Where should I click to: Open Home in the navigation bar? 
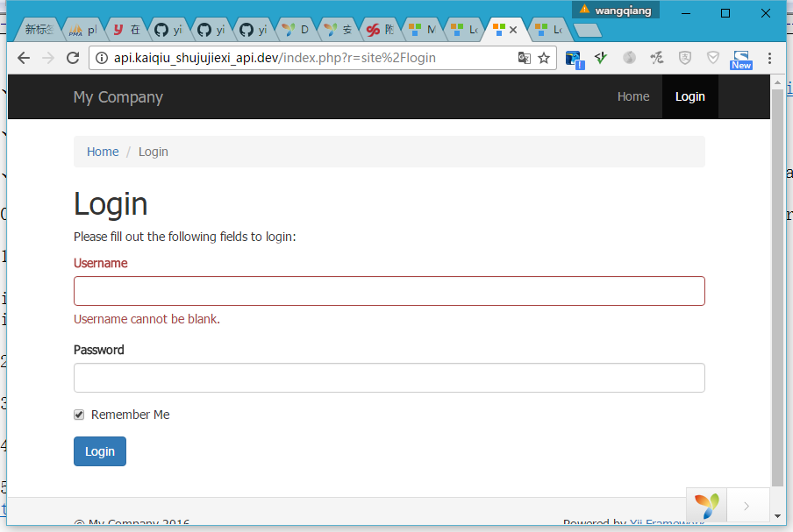click(x=633, y=96)
